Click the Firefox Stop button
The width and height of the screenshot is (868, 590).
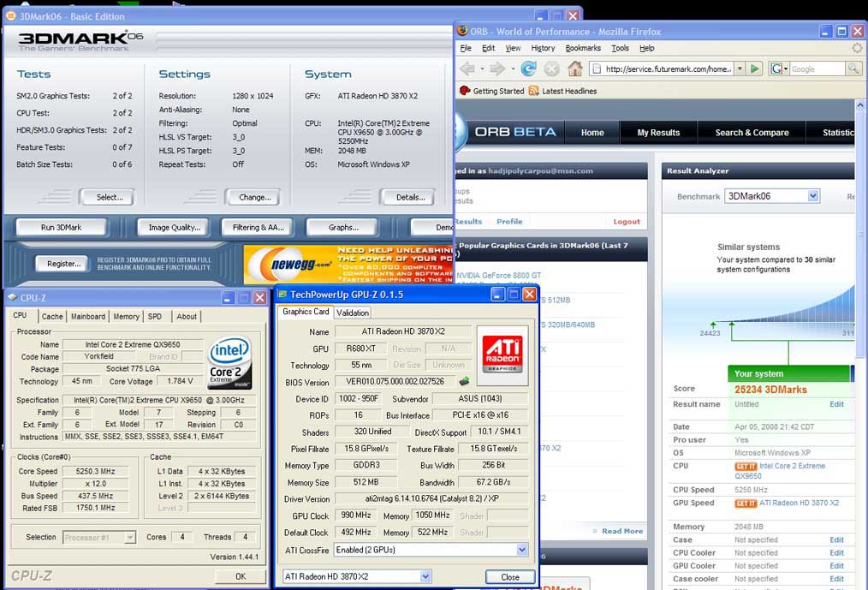click(x=552, y=69)
